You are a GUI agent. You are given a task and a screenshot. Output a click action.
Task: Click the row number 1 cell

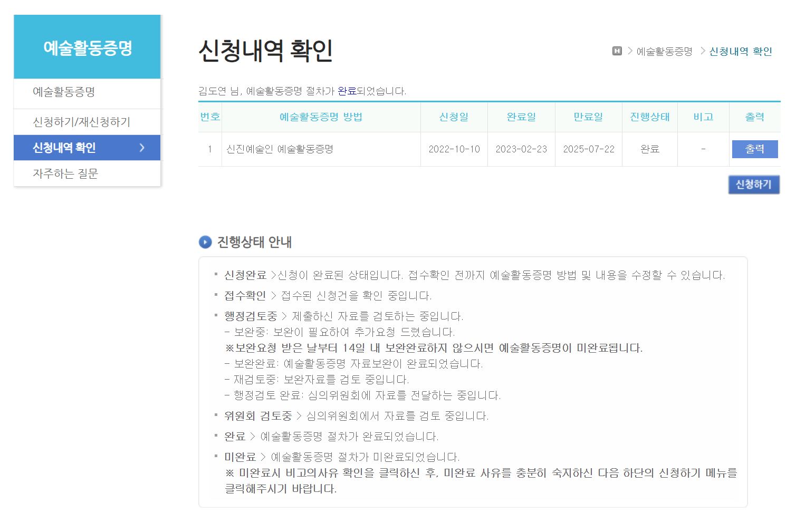pyautogui.click(x=210, y=149)
